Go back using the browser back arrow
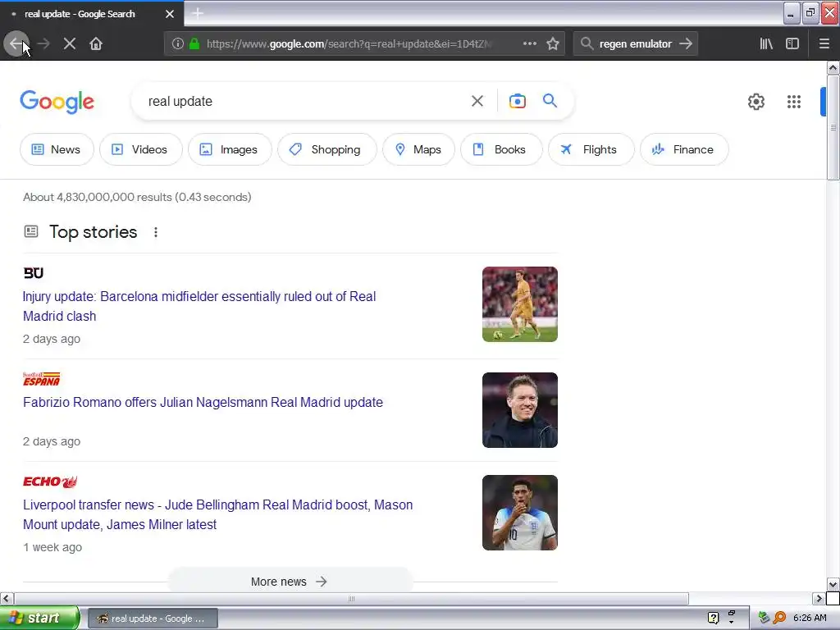Screen dimensions: 840x630 16,43
